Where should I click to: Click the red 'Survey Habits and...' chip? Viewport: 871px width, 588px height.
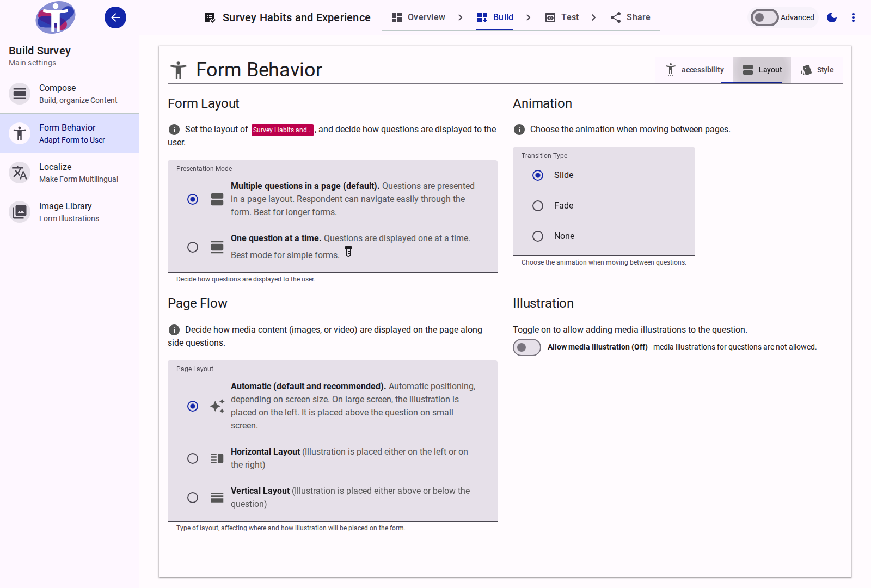pyautogui.click(x=282, y=130)
